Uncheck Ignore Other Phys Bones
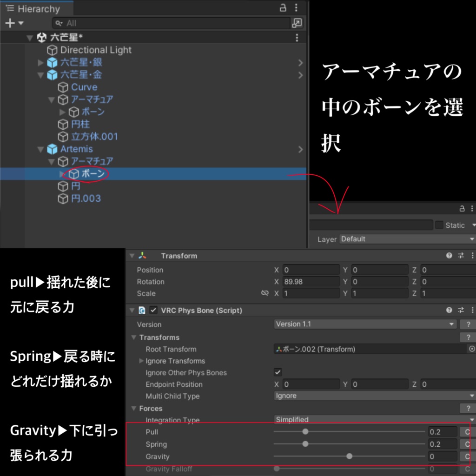This screenshot has width=476, height=476. (278, 372)
